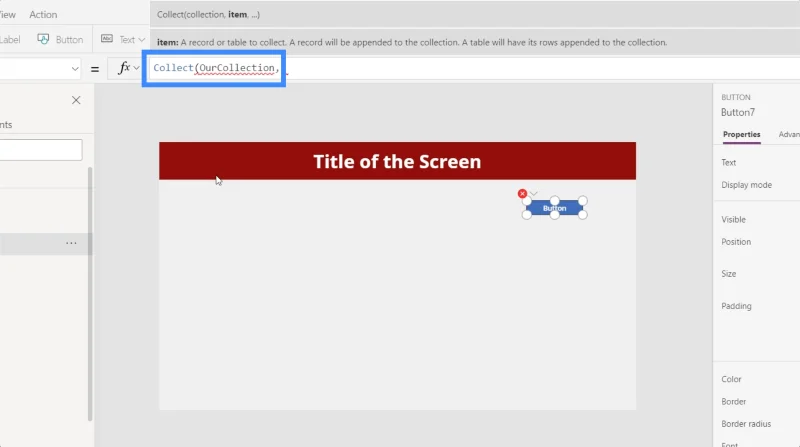Close the left pane with X
Screen dimensions: 800x447
[76, 100]
